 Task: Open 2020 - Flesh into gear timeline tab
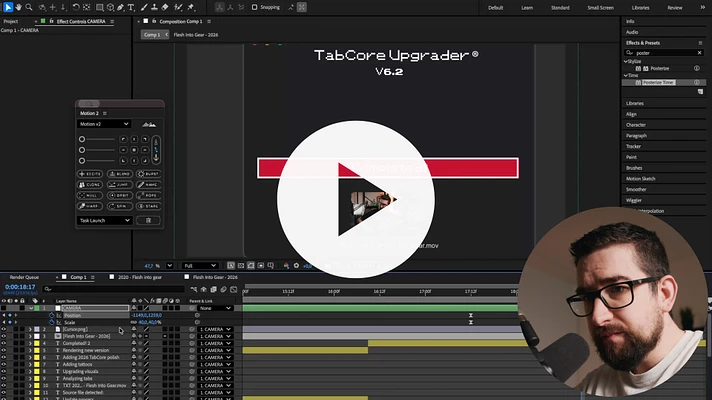coord(140,277)
